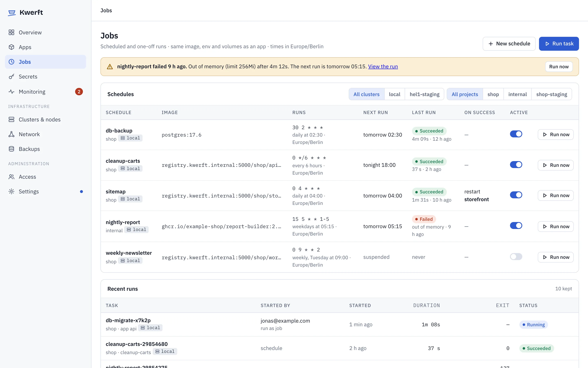Click the Kwerft logo icon

12,13
